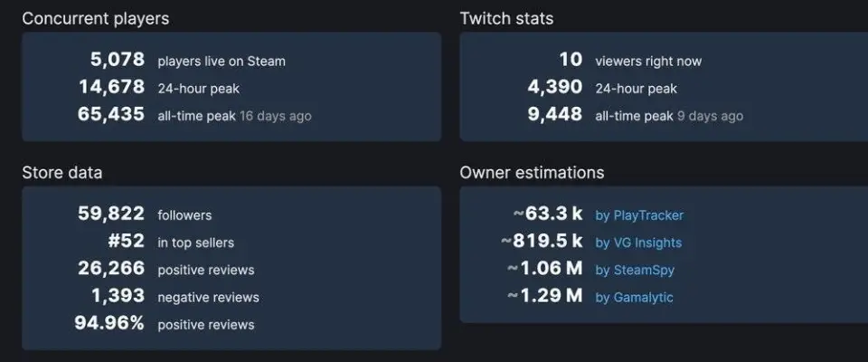Click the Twitch stats heading
The image size is (868, 362).
coord(506,18)
